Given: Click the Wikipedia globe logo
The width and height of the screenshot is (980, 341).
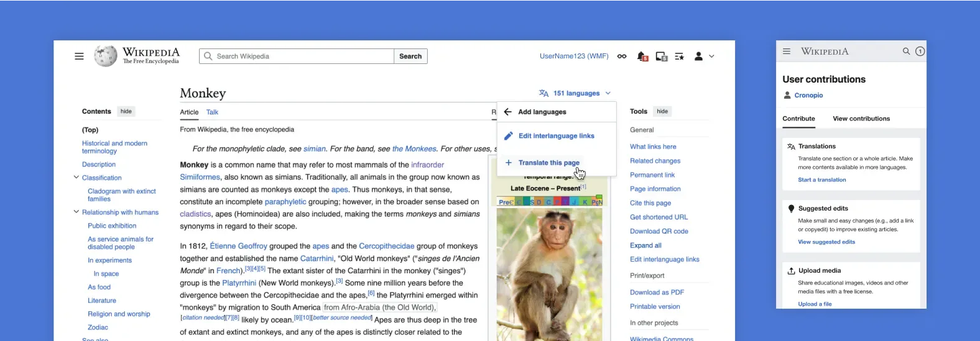Looking at the screenshot, I should click(x=106, y=56).
